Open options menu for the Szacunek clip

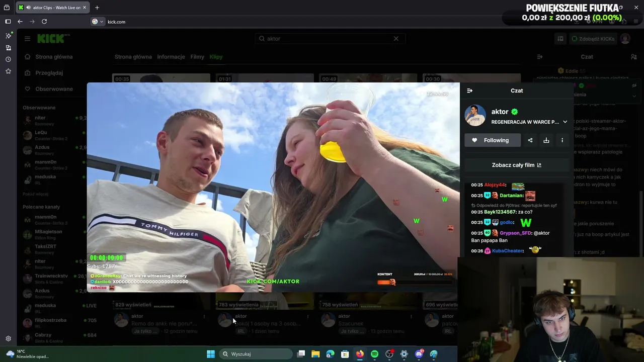(411, 317)
